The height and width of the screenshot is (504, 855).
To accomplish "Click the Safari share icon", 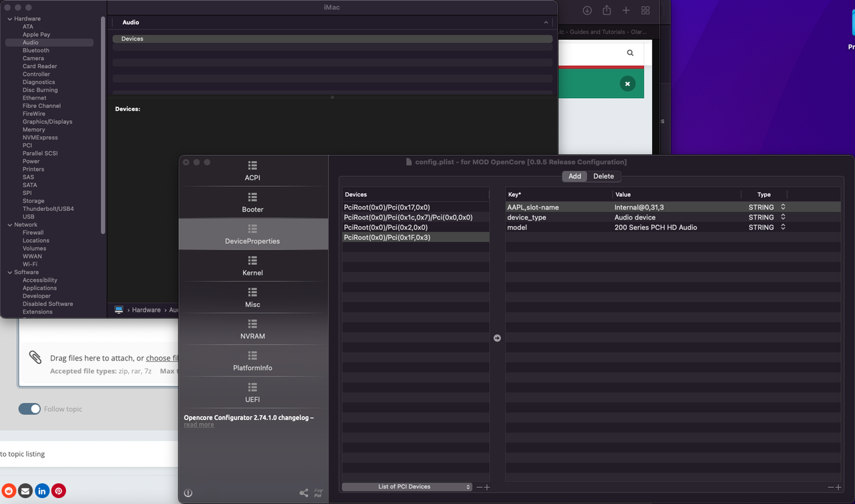I will [607, 10].
